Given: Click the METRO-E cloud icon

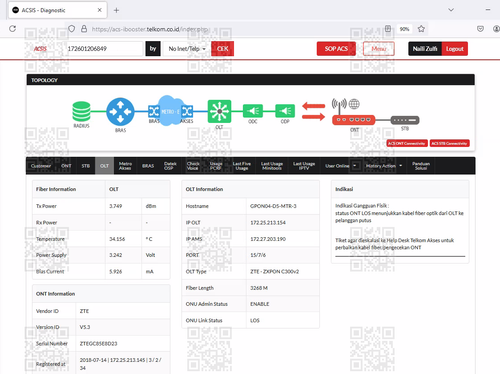Looking at the screenshot, I should pyautogui.click(x=170, y=111).
